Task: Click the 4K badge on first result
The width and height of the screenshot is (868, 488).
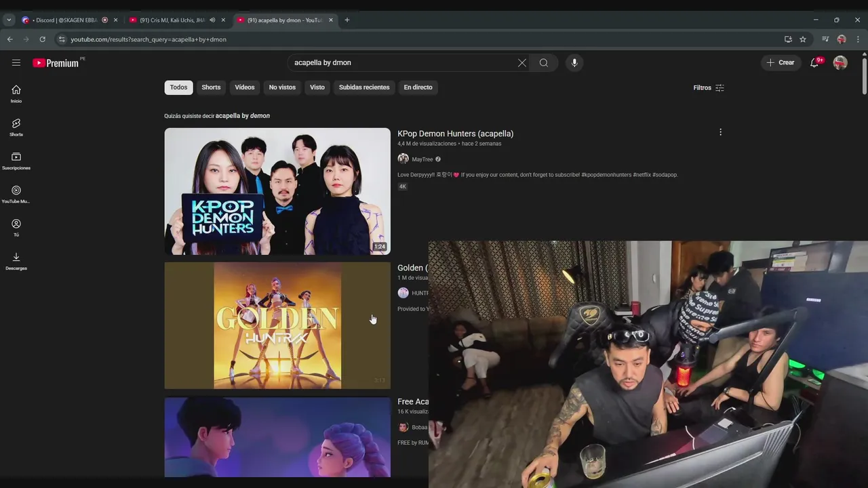Action: pyautogui.click(x=402, y=186)
